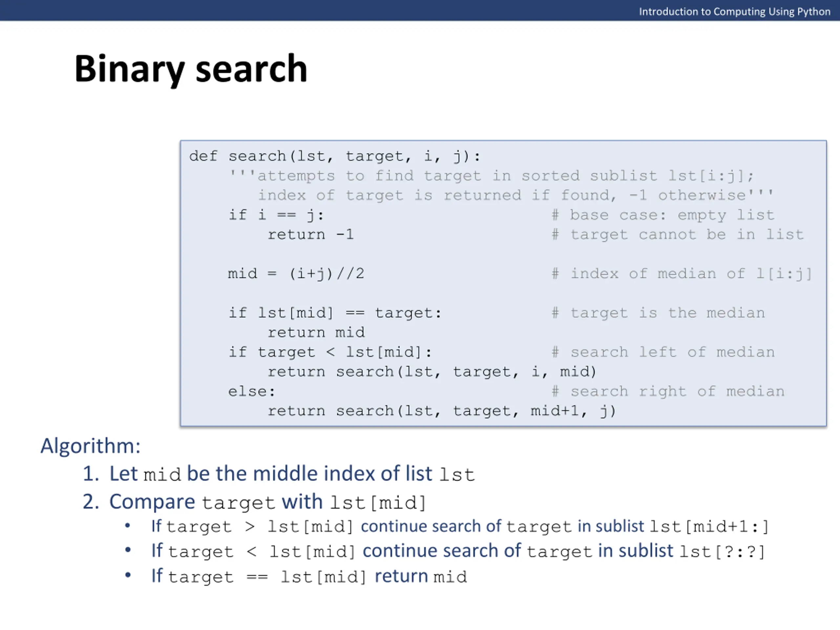Click the "Binary search" slide title
The width and height of the screenshot is (840, 630).
click(x=191, y=69)
